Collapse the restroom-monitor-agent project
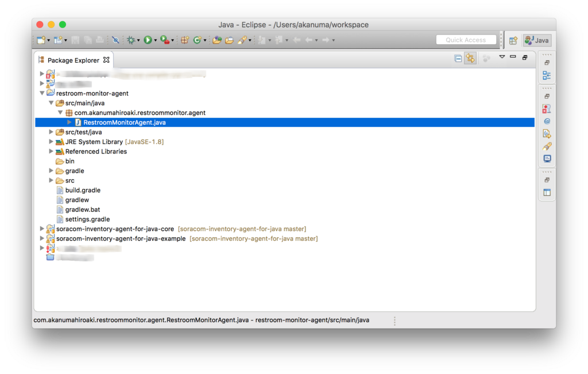Screen dimensions: 588x374 [x=42, y=93]
